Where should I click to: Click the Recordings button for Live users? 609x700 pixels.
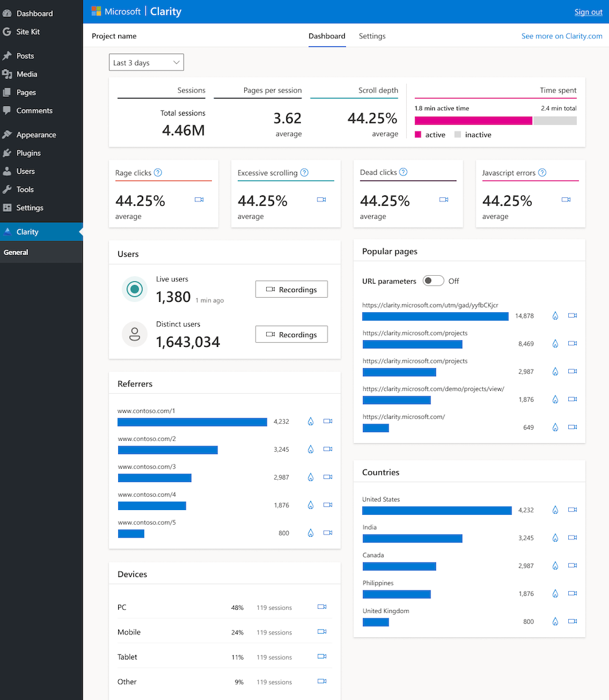(291, 289)
